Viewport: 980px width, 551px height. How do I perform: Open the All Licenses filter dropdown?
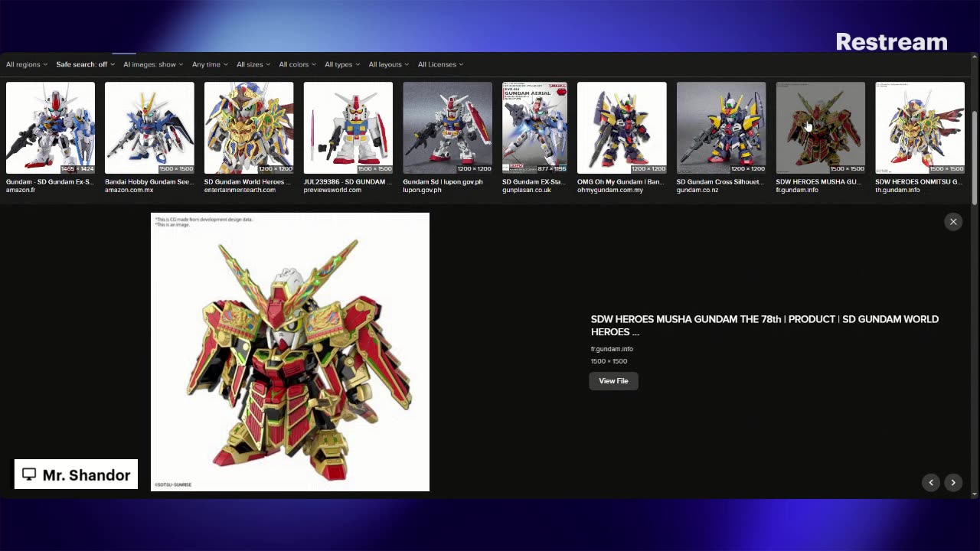(x=441, y=64)
